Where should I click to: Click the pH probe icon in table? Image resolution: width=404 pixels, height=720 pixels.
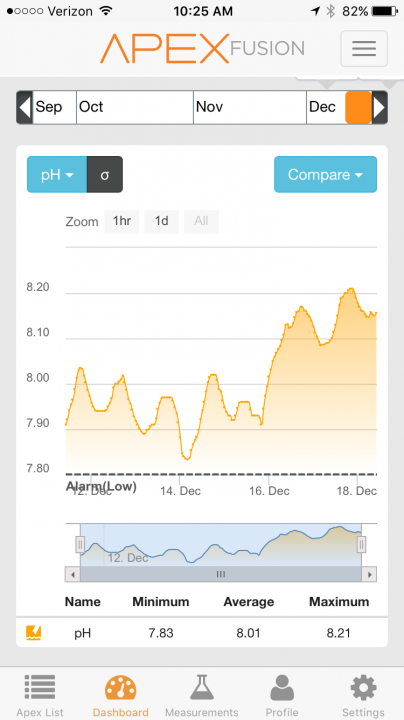[34, 633]
